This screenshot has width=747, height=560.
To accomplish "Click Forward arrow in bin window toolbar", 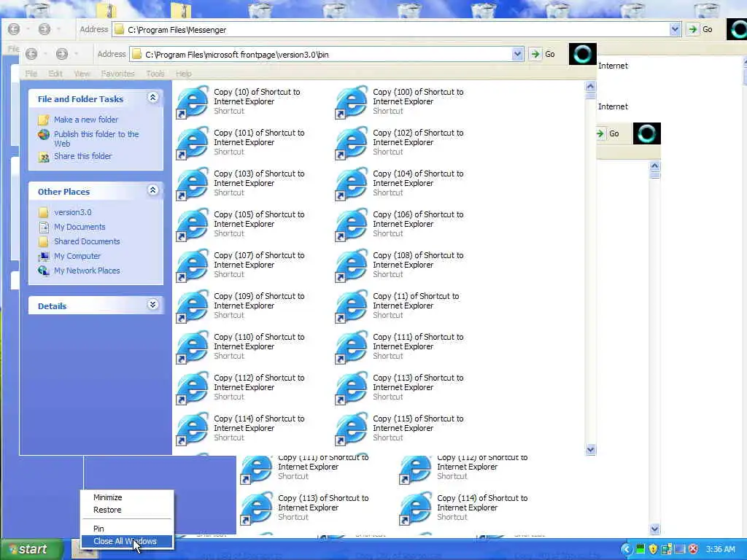I will click(62, 54).
